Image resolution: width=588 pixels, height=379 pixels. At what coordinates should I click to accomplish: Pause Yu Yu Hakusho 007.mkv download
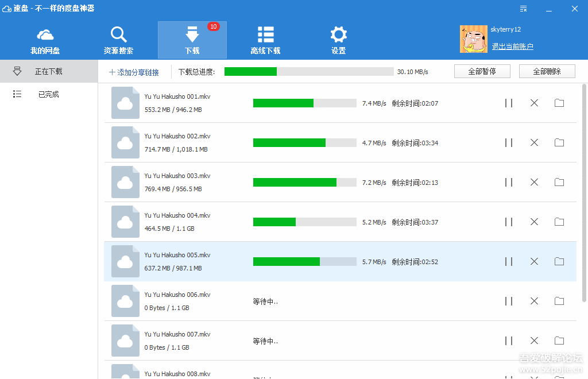click(509, 341)
